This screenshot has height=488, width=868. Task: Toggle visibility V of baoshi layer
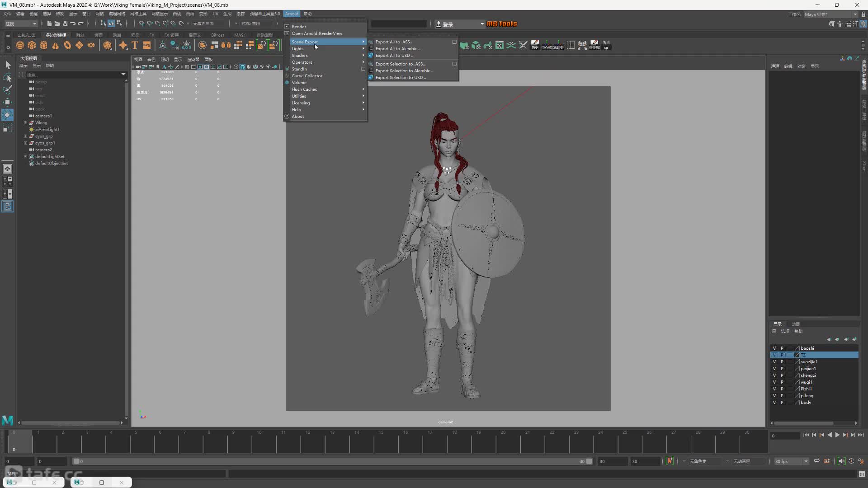tap(774, 348)
